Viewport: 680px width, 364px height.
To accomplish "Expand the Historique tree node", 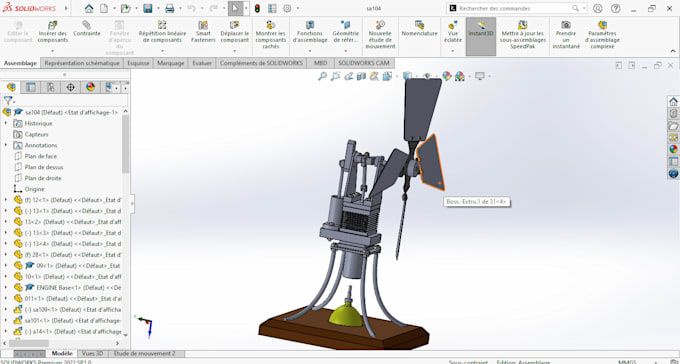I will (6, 123).
